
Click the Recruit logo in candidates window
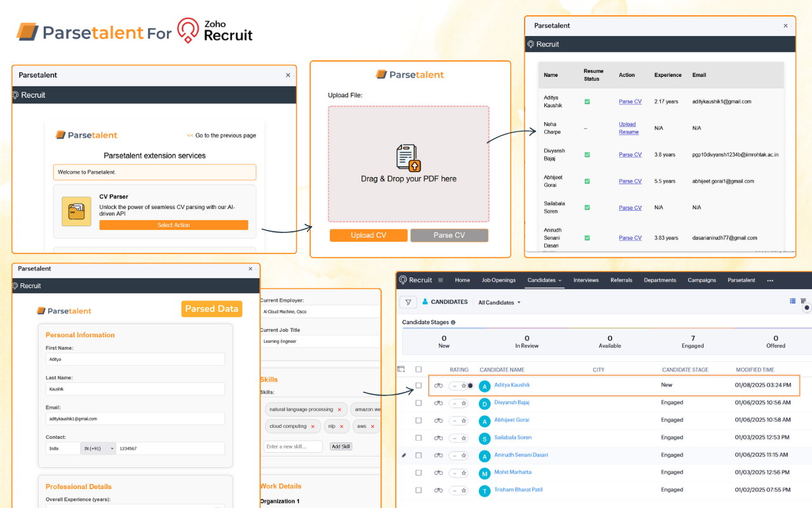pyautogui.click(x=416, y=280)
